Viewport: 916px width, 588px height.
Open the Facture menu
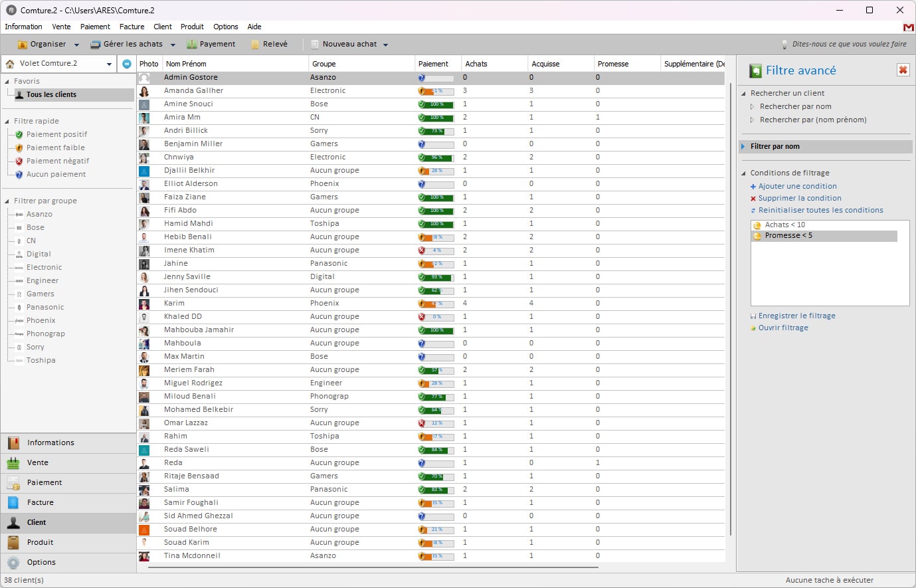click(132, 27)
